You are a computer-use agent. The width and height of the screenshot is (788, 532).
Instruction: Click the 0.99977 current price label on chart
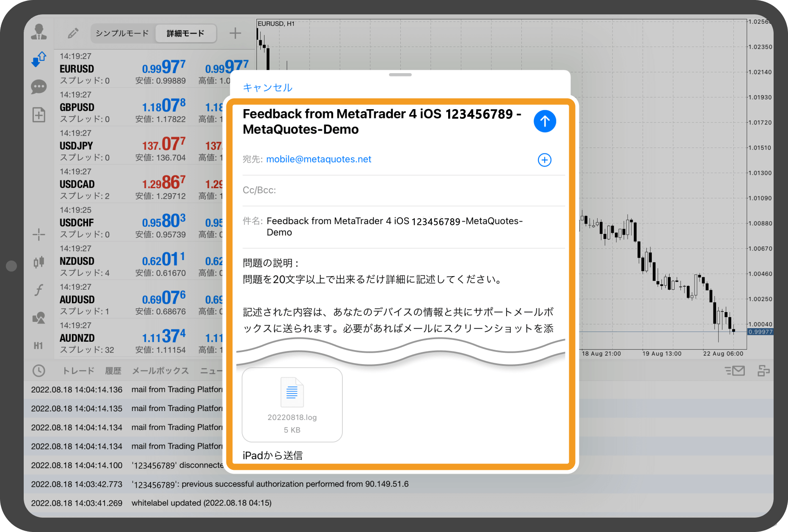760,332
